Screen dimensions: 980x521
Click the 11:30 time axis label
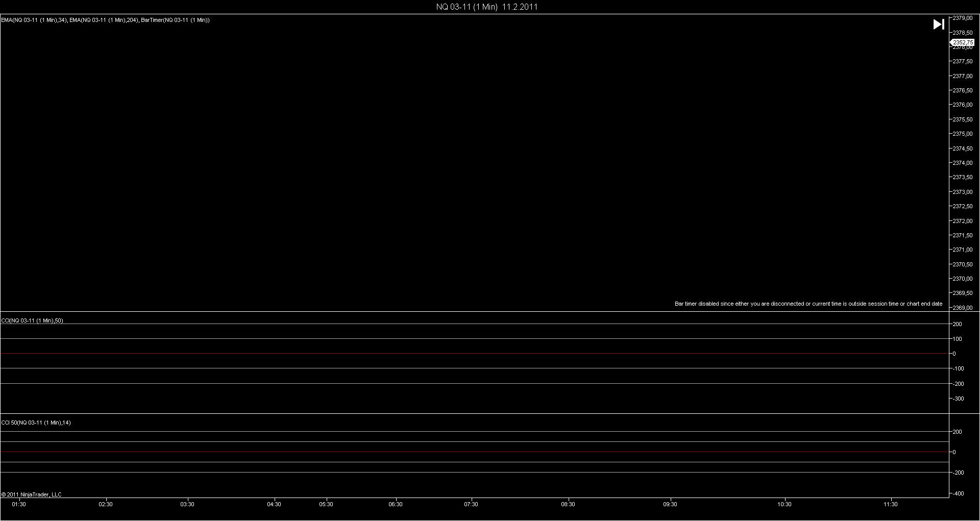[891, 504]
